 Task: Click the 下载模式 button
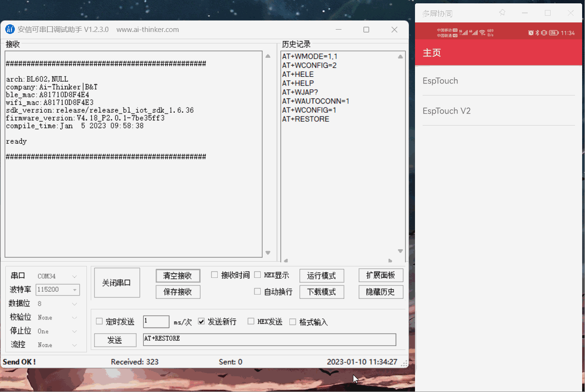click(322, 292)
